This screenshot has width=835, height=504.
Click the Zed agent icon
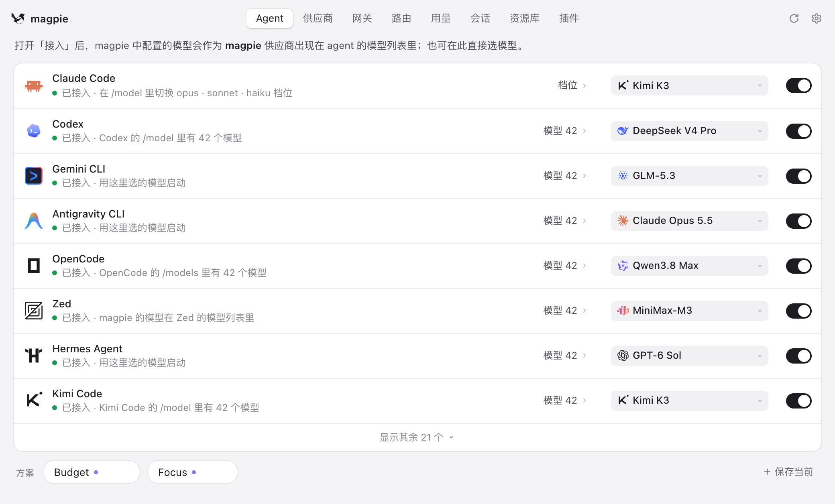pos(34,311)
